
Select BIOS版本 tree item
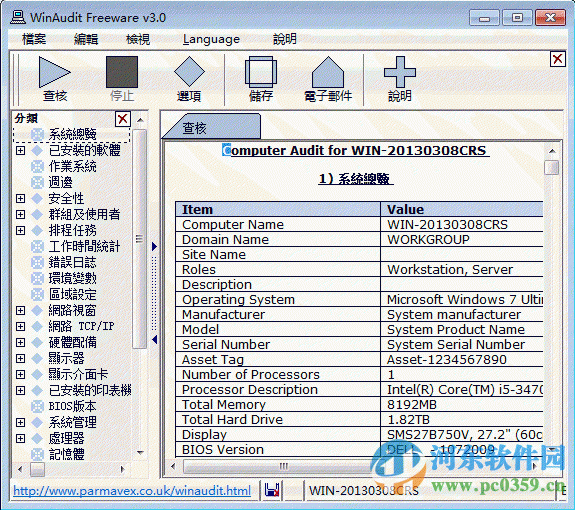click(73, 406)
